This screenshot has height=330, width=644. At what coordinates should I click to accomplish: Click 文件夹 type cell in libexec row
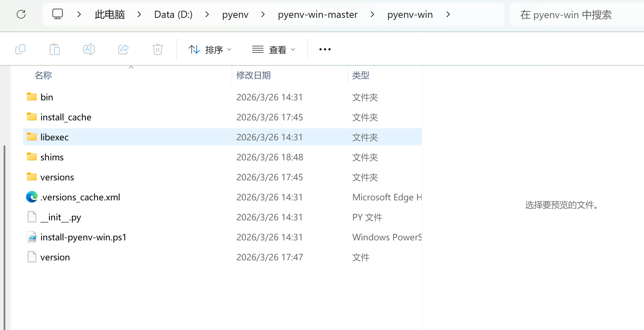click(365, 137)
